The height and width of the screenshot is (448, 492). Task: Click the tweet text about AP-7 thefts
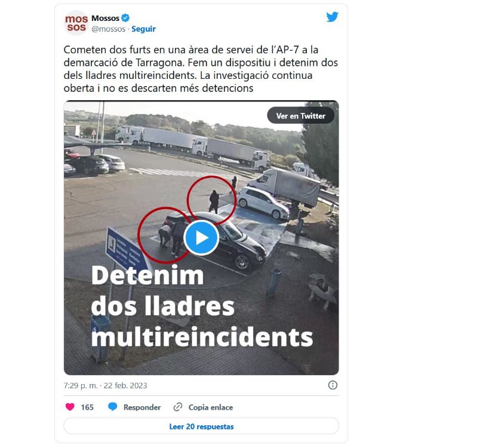pos(201,69)
